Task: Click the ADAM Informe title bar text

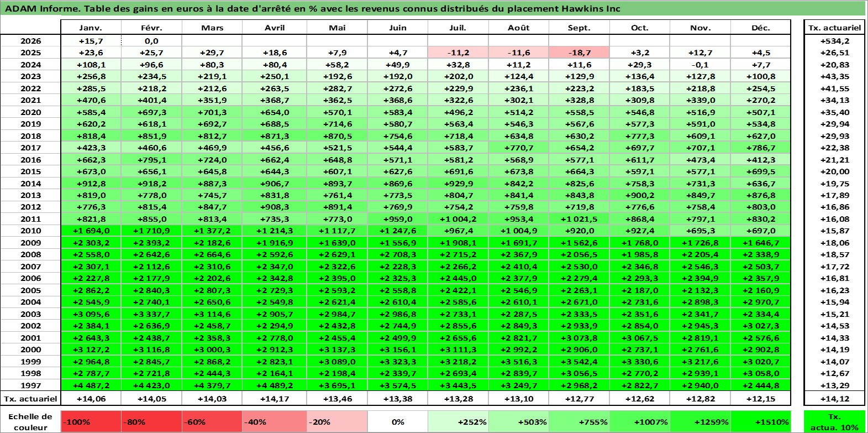Action: pyautogui.click(x=312, y=8)
